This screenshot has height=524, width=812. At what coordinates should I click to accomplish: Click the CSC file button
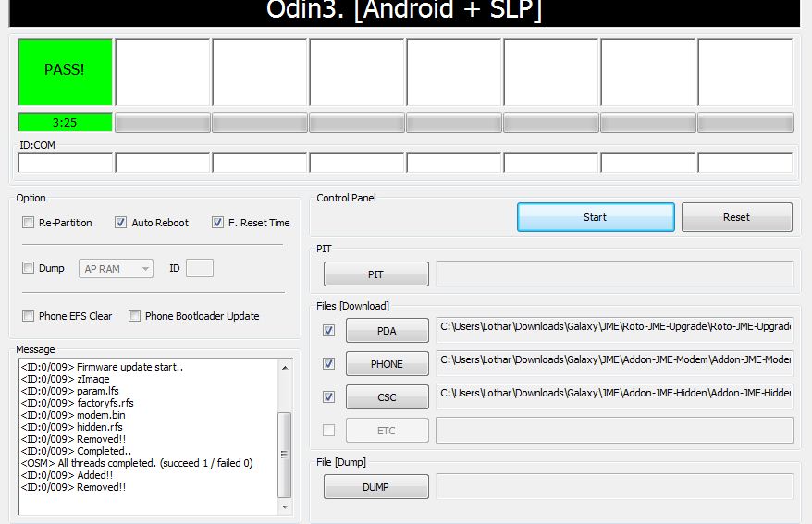(x=387, y=397)
